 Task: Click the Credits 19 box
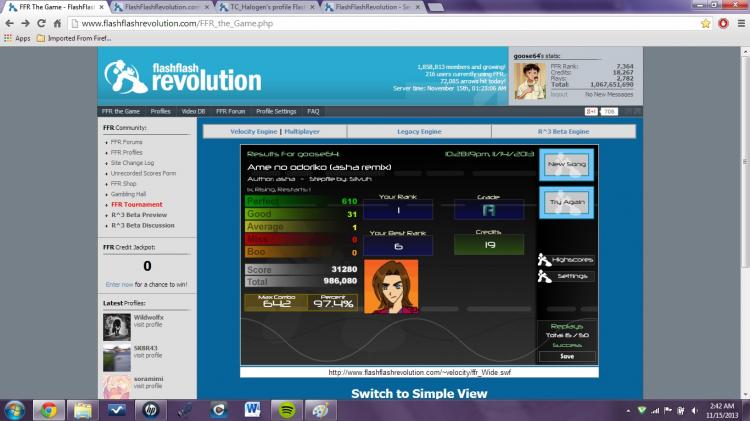click(x=489, y=245)
